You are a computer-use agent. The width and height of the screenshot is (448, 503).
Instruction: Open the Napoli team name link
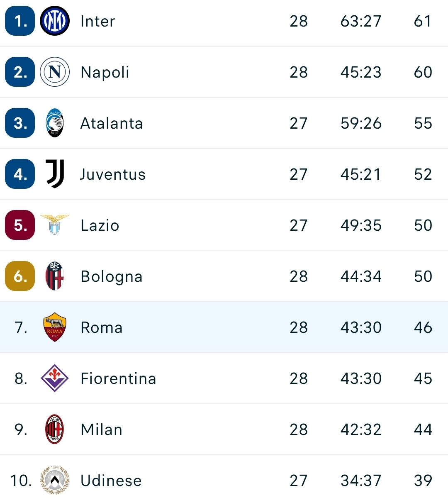tap(105, 72)
